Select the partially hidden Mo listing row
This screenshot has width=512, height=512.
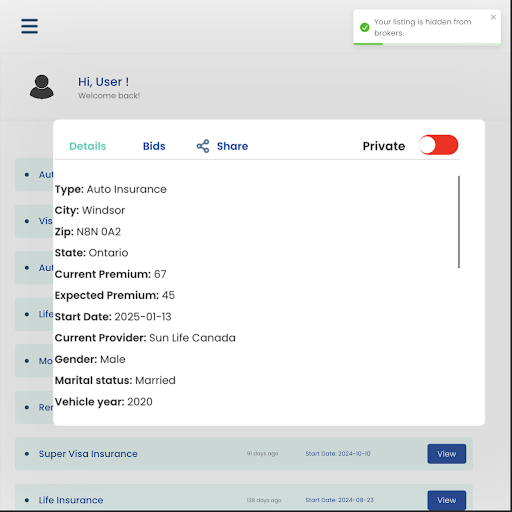pos(34,361)
